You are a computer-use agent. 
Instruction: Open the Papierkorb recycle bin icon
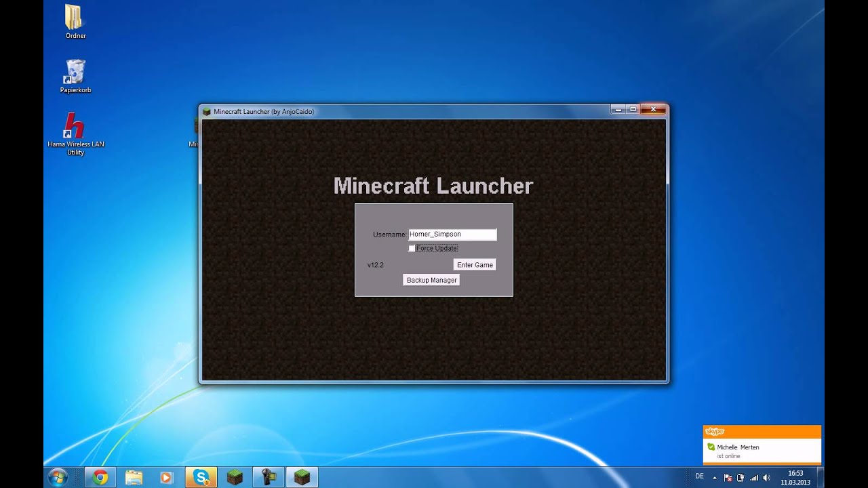tap(75, 76)
